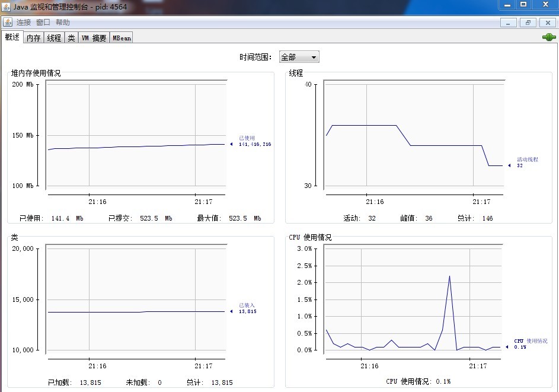Restore the inner connection frame
Image resolution: width=559 pixels, height=392 pixels.
528,23
